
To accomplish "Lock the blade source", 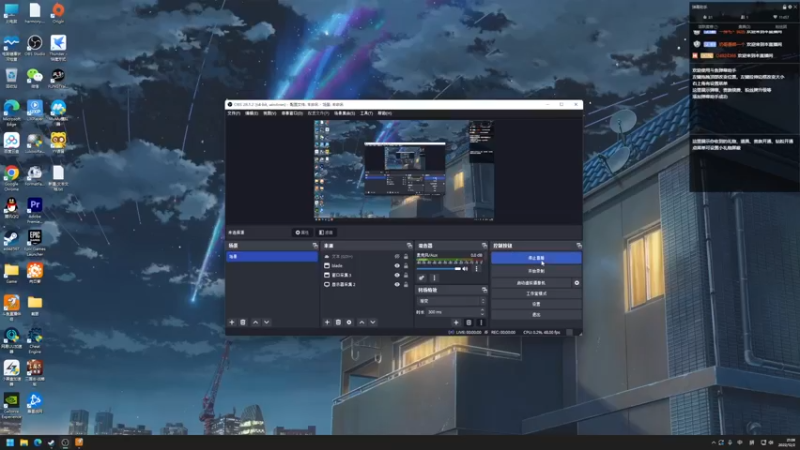I will [406, 266].
